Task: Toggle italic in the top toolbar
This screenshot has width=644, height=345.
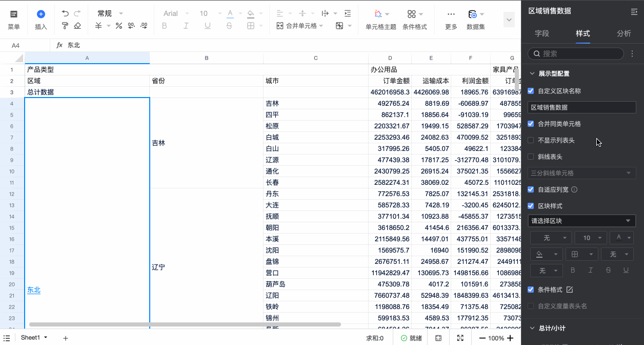Action: [186, 26]
